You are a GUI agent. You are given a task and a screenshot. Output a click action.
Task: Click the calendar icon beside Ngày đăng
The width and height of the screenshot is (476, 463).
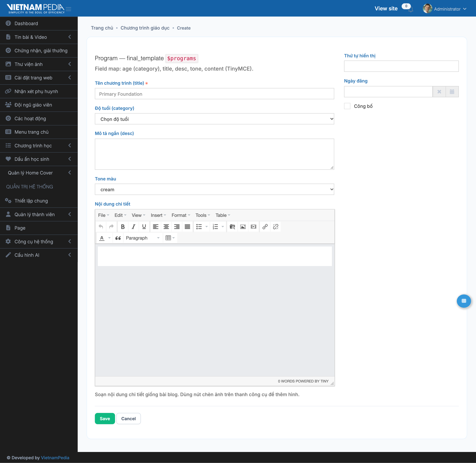(452, 92)
